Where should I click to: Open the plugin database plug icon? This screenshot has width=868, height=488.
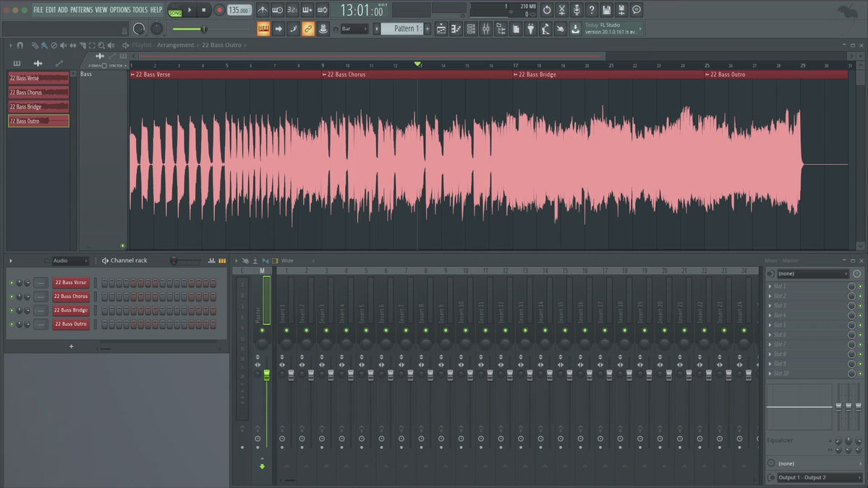[529, 29]
